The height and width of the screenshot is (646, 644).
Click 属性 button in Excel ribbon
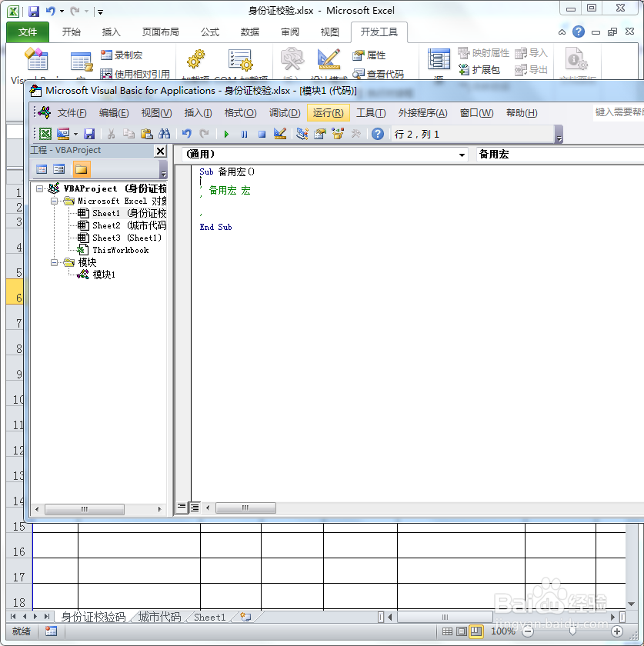pos(369,55)
